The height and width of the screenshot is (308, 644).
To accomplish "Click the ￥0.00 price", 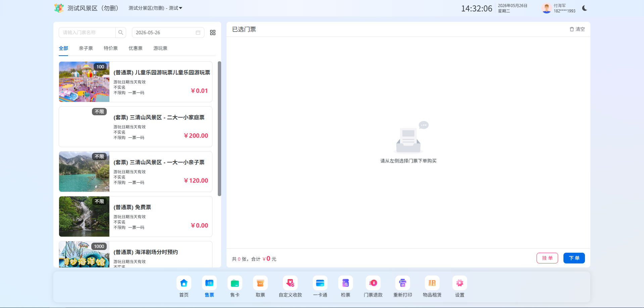I will 199,226.
